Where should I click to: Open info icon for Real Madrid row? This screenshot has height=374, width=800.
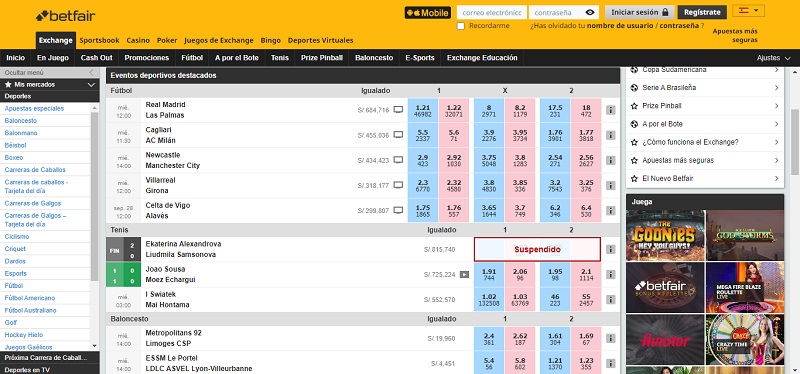(611, 110)
